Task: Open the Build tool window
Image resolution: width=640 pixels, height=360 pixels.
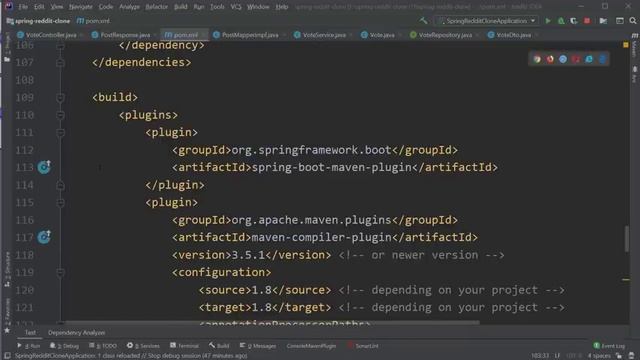Action: 219,346
